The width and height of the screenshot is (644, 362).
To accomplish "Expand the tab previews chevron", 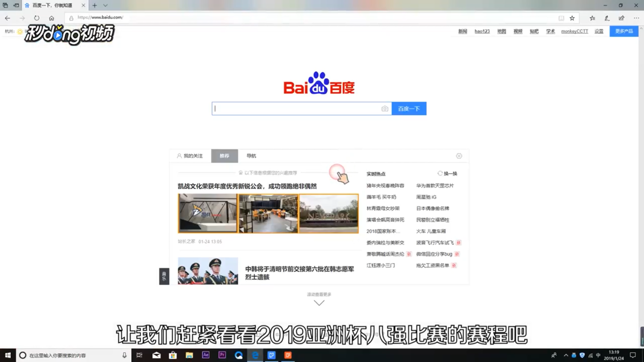I will (105, 6).
